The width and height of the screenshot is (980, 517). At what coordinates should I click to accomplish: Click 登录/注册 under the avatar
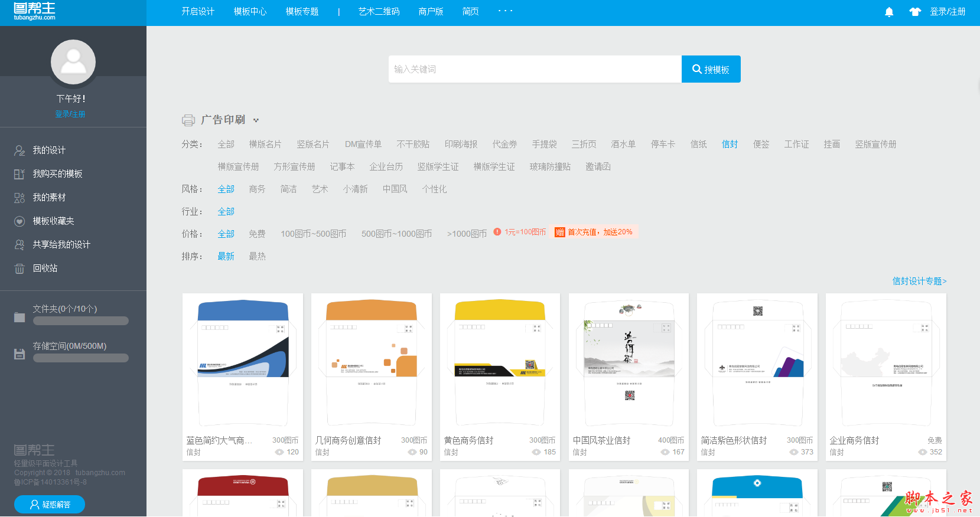(x=70, y=114)
